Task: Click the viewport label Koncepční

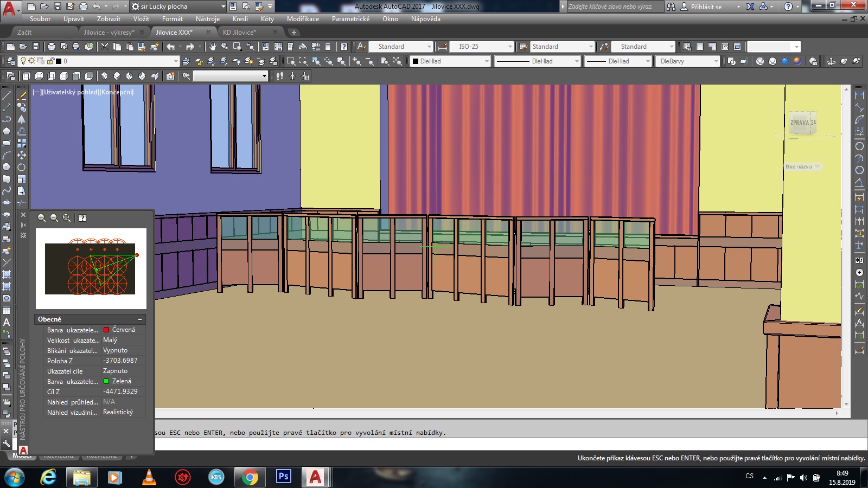Action: [117, 92]
